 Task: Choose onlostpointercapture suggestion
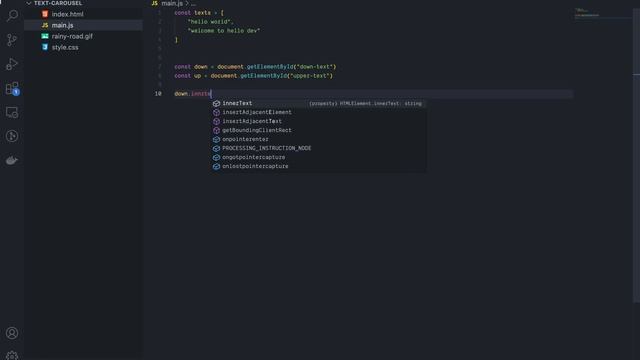click(319, 167)
